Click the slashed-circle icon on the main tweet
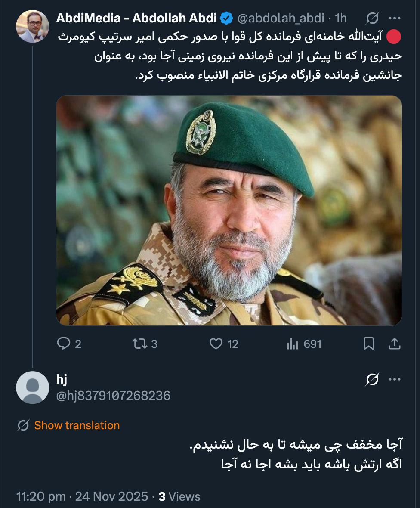 (373, 18)
